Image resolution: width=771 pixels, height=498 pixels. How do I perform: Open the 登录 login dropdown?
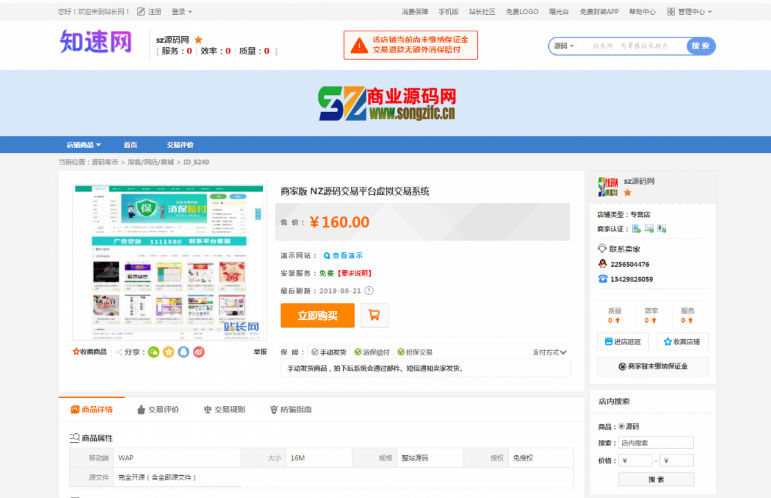(181, 11)
